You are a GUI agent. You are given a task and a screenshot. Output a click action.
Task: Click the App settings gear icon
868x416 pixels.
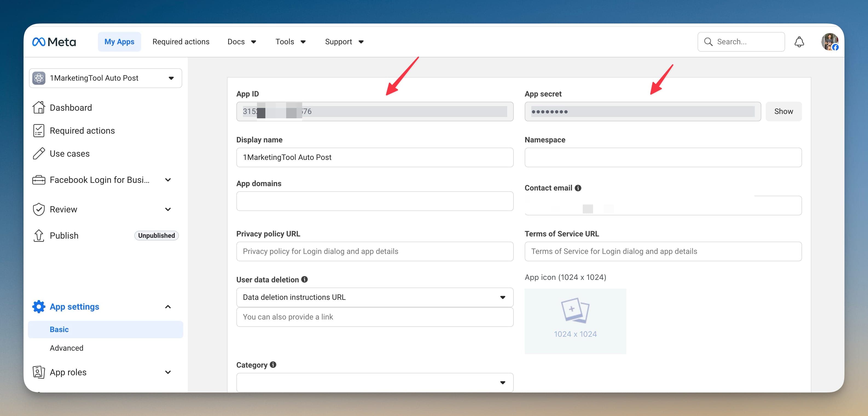(39, 307)
